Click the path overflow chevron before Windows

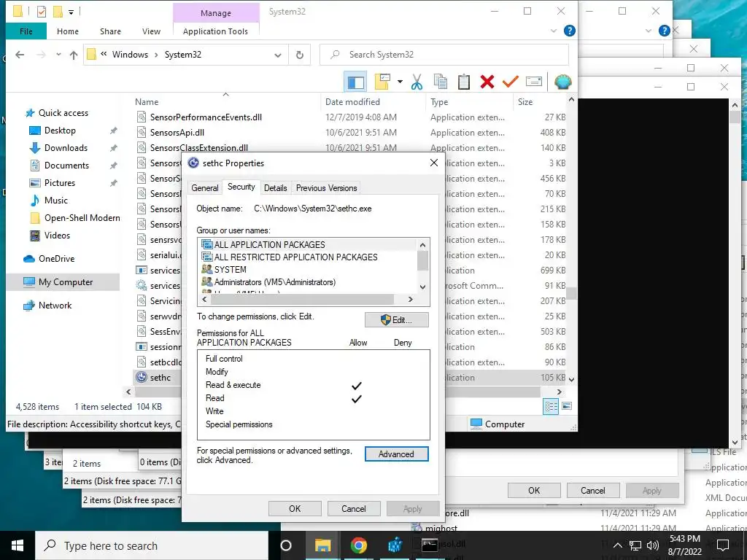(104, 55)
